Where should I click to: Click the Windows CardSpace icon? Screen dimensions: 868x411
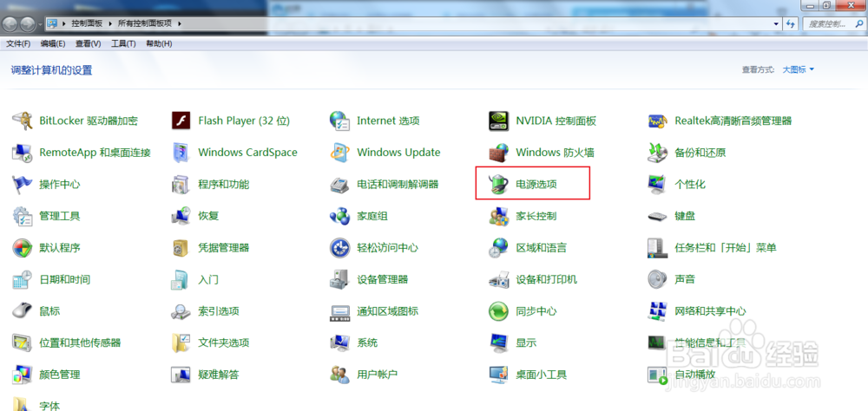[x=181, y=153]
